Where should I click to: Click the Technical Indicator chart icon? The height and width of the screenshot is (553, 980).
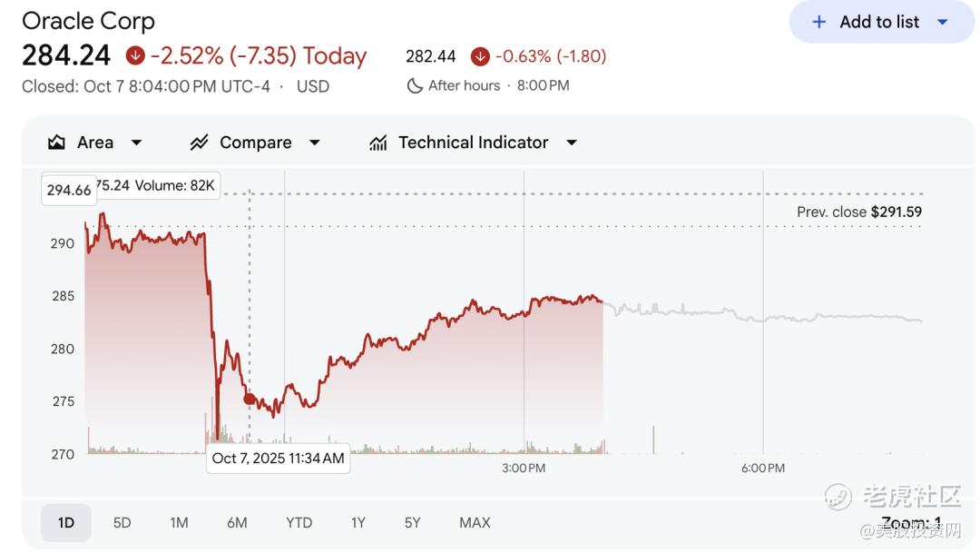378,143
